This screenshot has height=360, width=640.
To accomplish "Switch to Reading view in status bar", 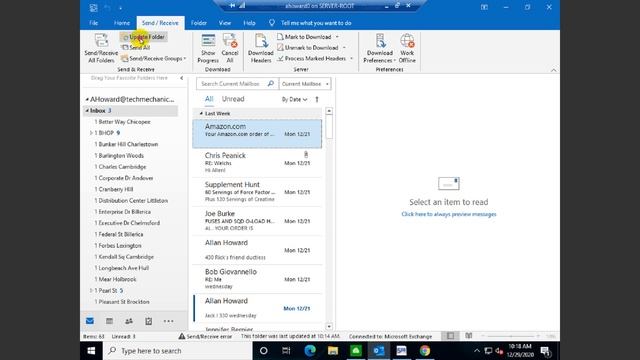I will coord(469,336).
